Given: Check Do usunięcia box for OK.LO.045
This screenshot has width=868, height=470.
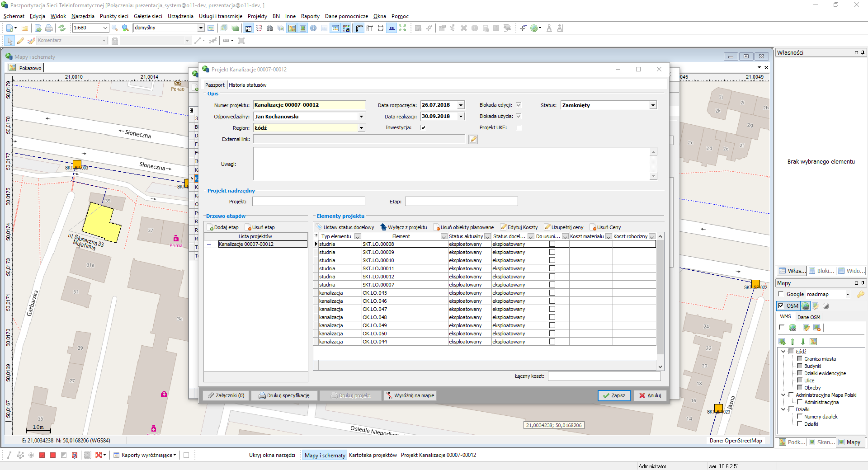Looking at the screenshot, I should tap(552, 293).
